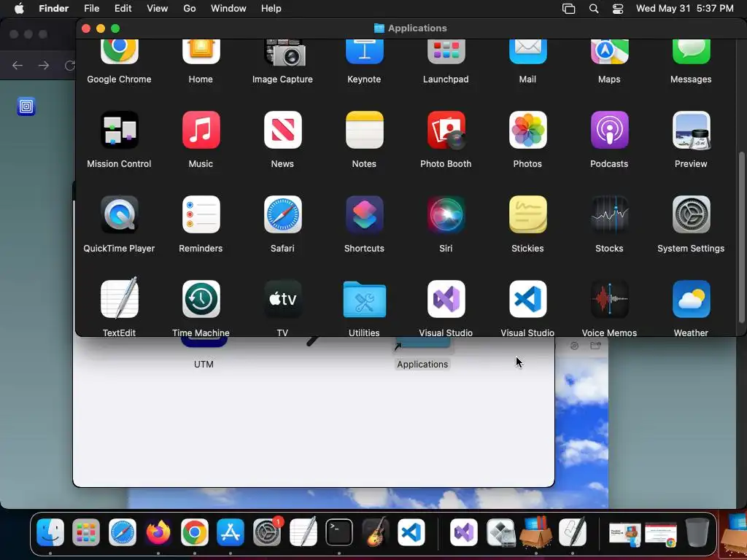
Task: Select the News app icon
Action: (x=282, y=130)
